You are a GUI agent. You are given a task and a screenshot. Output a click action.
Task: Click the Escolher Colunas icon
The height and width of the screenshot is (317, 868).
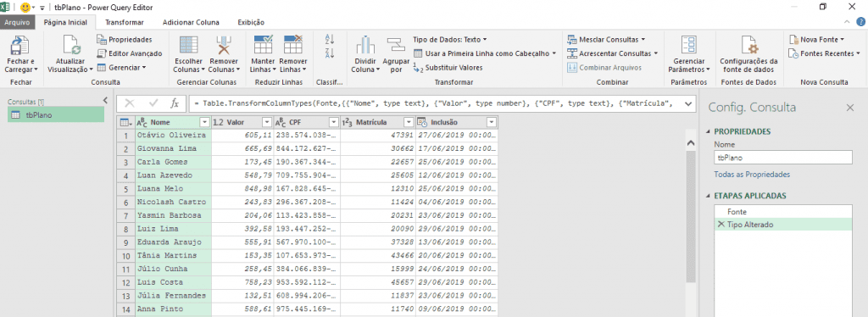click(189, 46)
